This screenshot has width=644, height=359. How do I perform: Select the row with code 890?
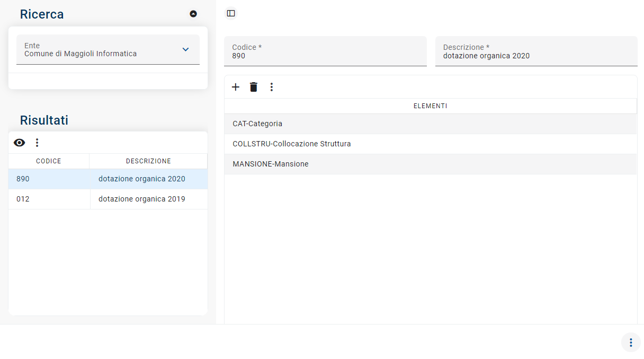click(23, 179)
